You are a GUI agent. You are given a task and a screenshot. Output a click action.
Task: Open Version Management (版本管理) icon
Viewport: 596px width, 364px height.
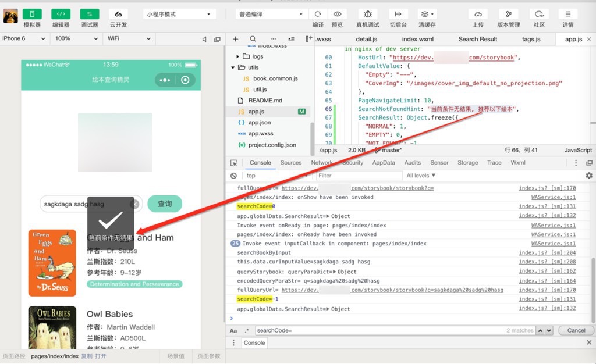(x=509, y=15)
